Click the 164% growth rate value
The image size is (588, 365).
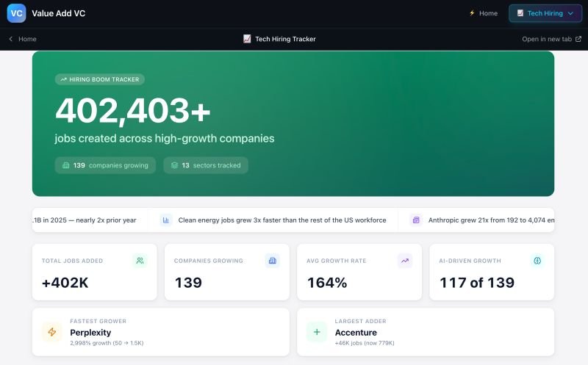coord(327,283)
